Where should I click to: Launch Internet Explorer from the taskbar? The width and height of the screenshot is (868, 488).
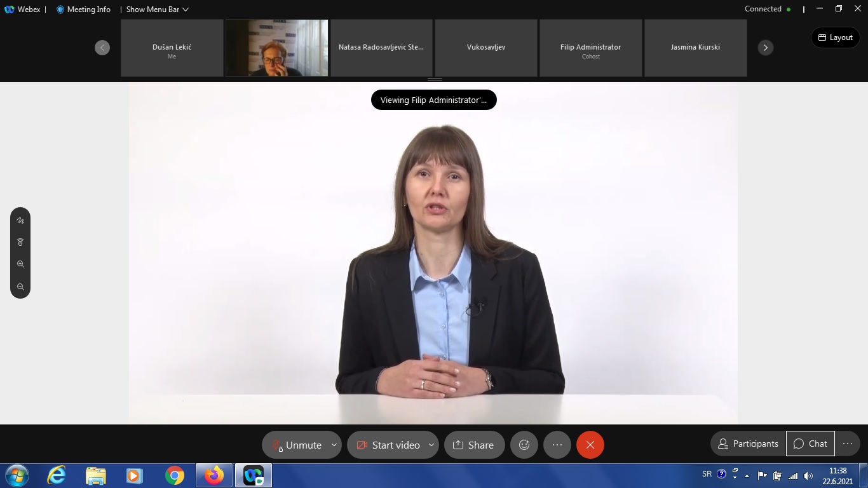57,475
